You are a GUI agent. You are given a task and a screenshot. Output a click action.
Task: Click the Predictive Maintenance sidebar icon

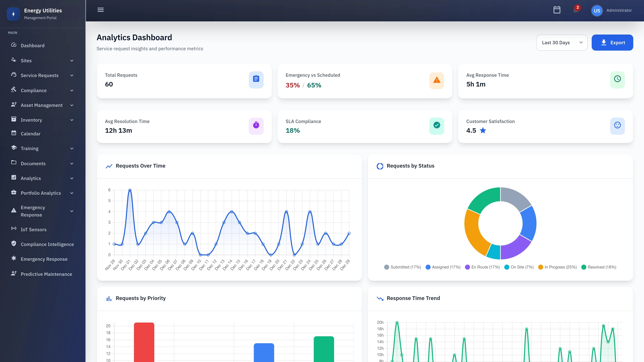point(14,274)
